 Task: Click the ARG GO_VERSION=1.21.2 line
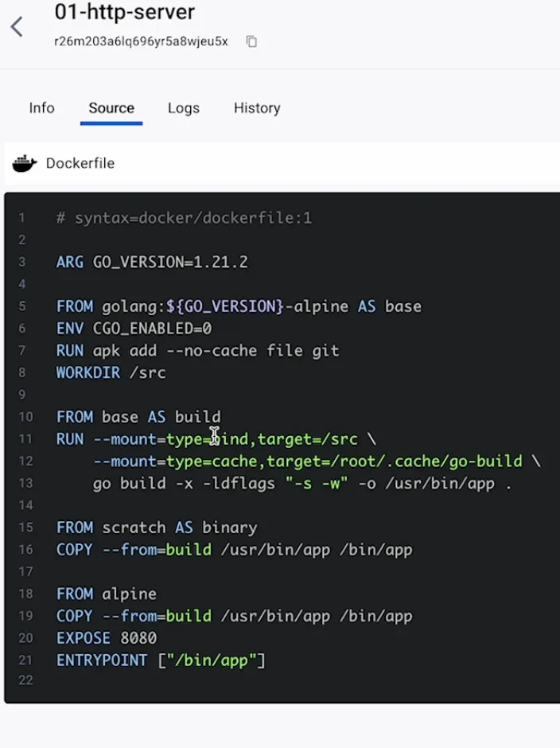tap(152, 262)
